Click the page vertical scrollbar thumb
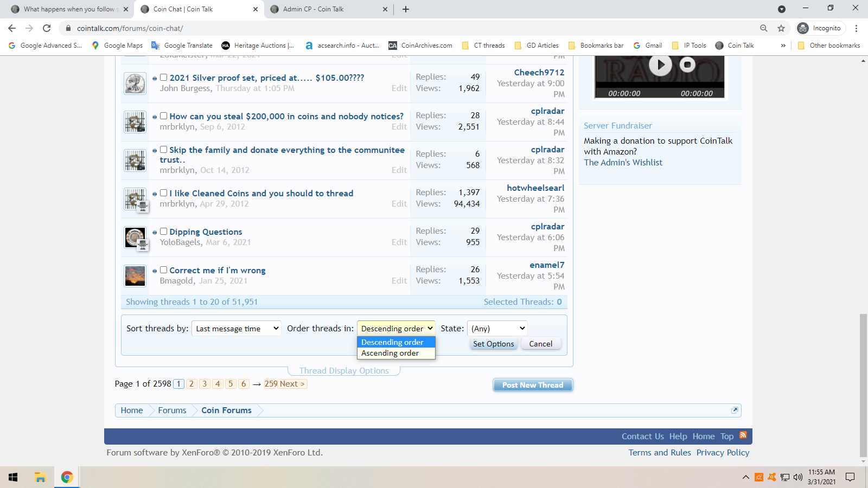 863,385
